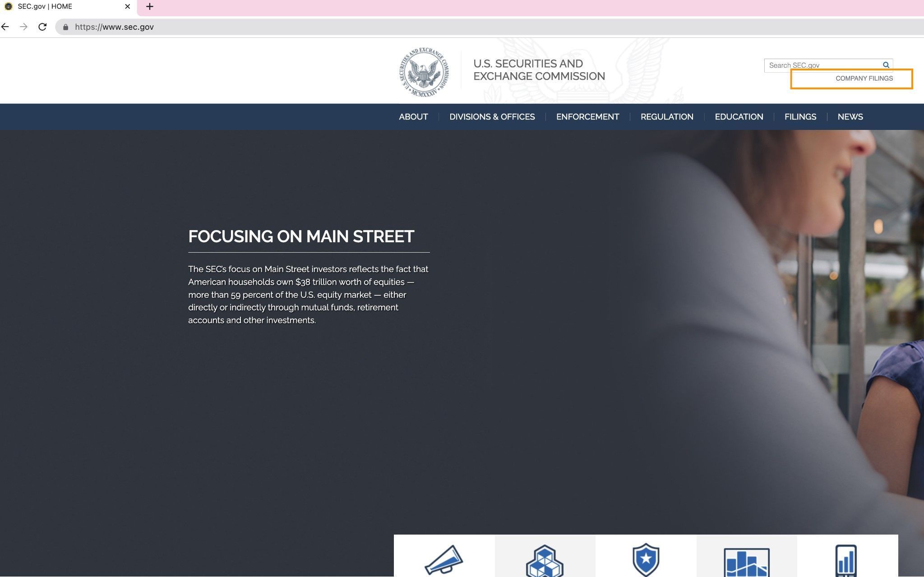924x577 pixels.
Task: Click the stacked cubes icon tile
Action: (x=545, y=560)
